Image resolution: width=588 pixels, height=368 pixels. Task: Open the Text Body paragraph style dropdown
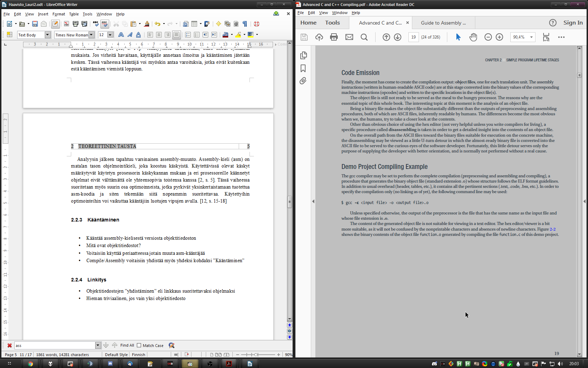pyautogui.click(x=48, y=35)
